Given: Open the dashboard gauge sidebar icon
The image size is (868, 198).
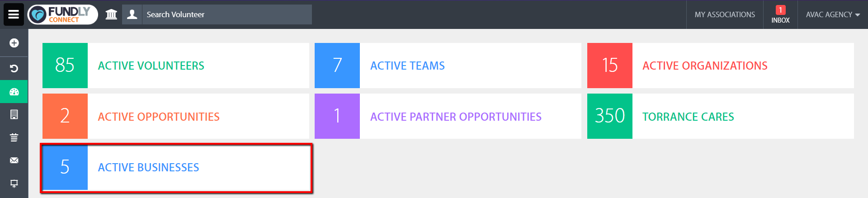Looking at the screenshot, I should [14, 92].
